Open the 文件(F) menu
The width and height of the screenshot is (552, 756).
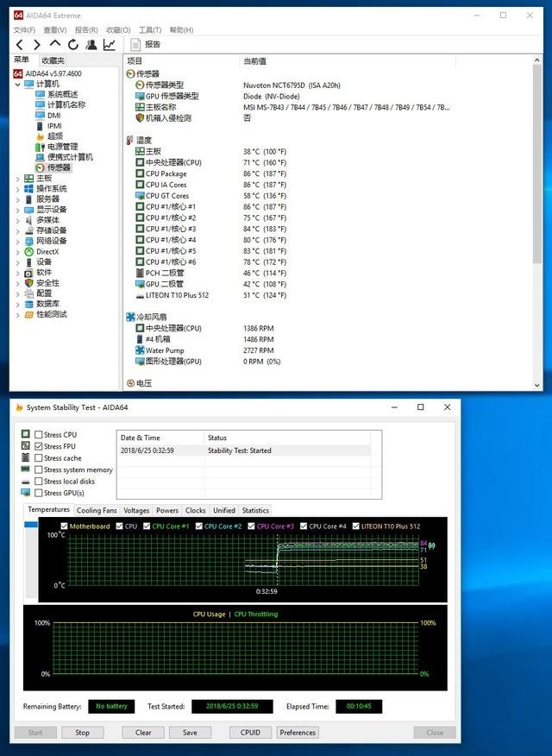pos(24,30)
